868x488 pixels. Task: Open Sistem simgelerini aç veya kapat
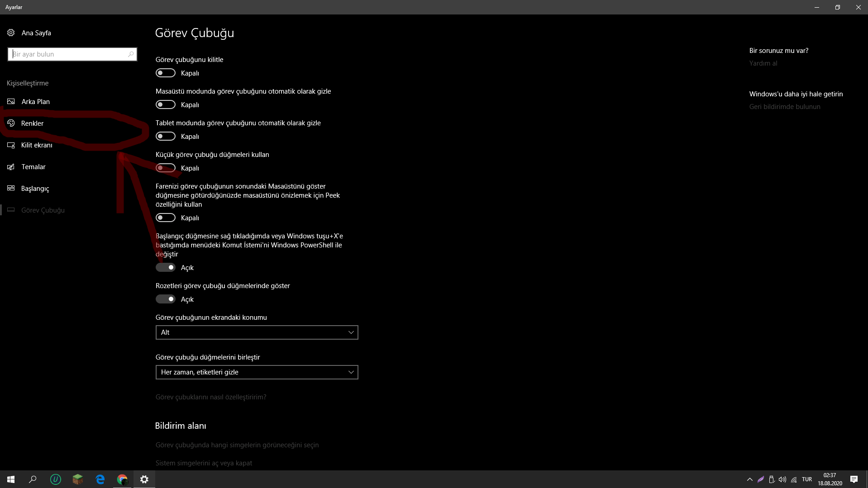tap(204, 463)
